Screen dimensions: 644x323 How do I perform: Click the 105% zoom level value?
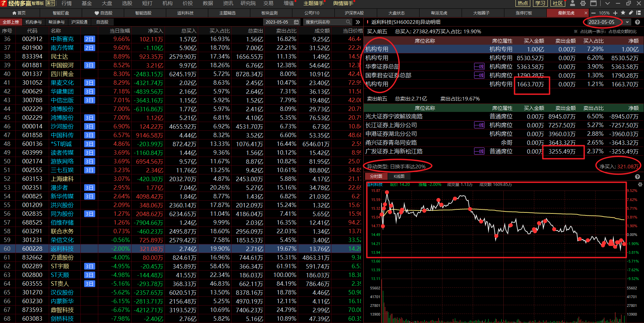pos(604,13)
